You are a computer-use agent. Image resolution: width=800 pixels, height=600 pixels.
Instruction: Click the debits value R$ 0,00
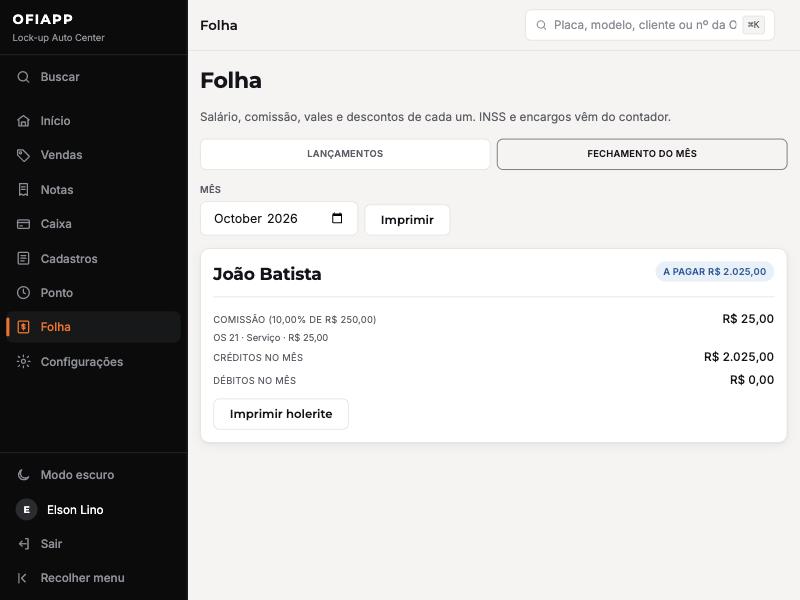click(752, 380)
